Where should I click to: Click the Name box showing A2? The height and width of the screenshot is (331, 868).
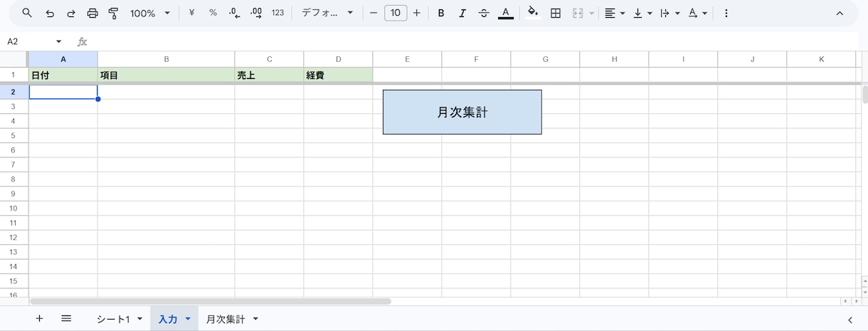click(28, 41)
